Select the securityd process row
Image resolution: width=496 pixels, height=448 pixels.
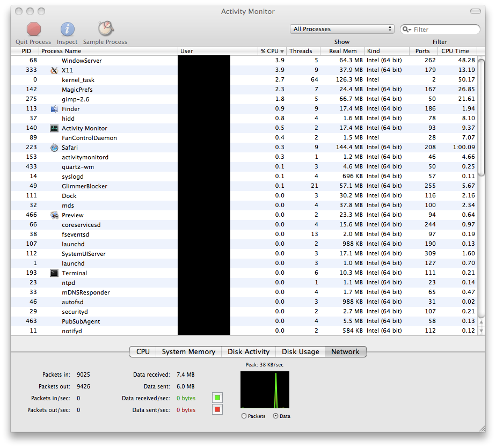(244, 311)
